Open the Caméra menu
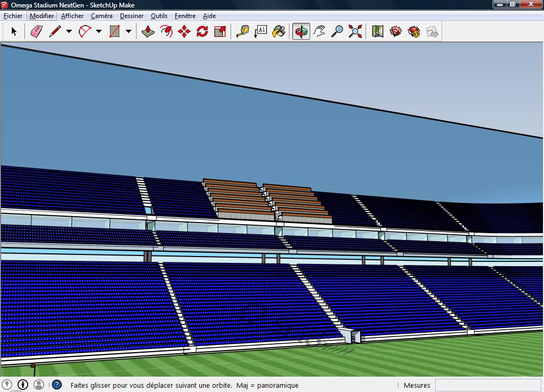The image size is (544, 392). [x=101, y=16]
